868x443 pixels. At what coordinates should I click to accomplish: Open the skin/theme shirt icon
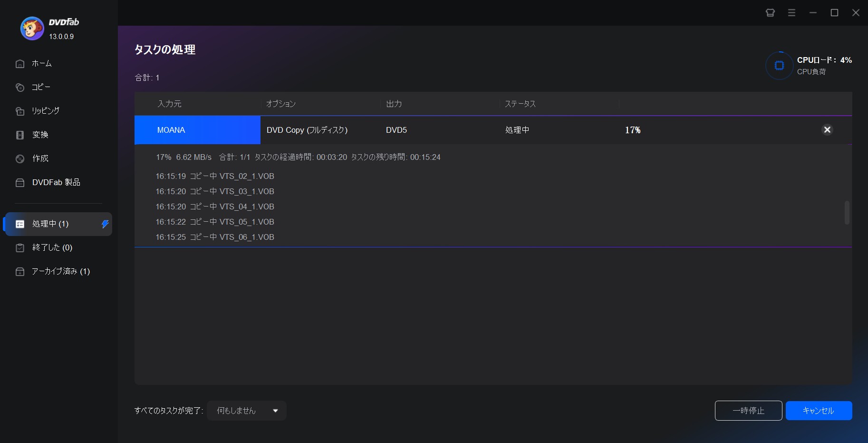(770, 13)
